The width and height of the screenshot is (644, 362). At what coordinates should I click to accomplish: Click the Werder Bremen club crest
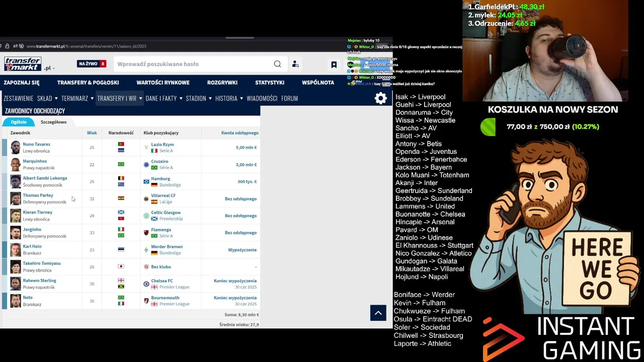(146, 250)
